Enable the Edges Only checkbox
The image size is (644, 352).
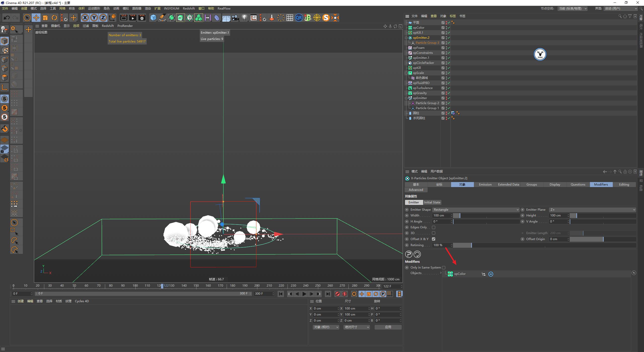point(434,227)
